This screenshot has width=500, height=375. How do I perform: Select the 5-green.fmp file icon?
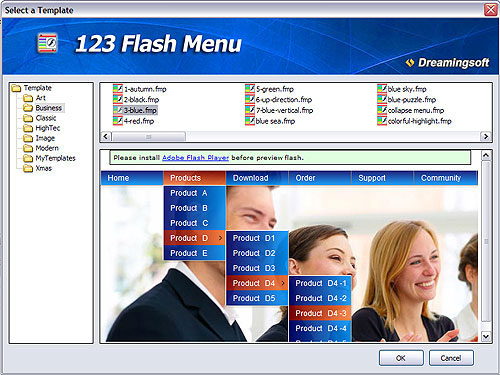pos(250,89)
